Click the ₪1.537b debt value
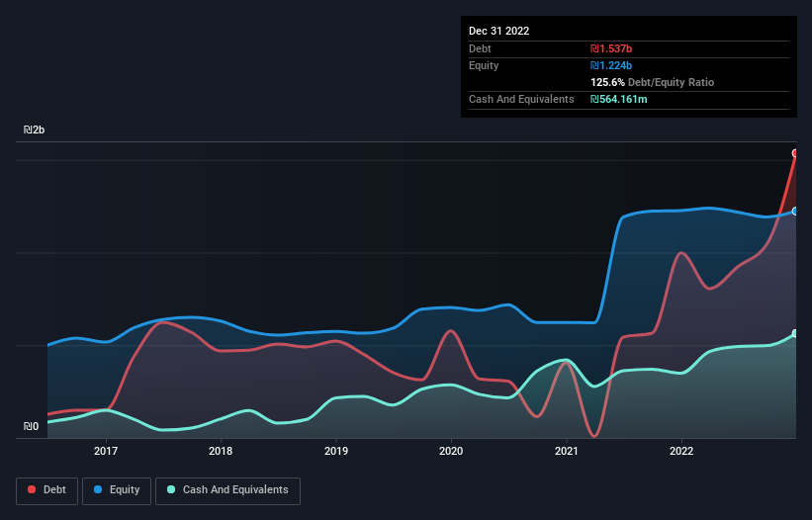The image size is (812, 520). coord(611,48)
